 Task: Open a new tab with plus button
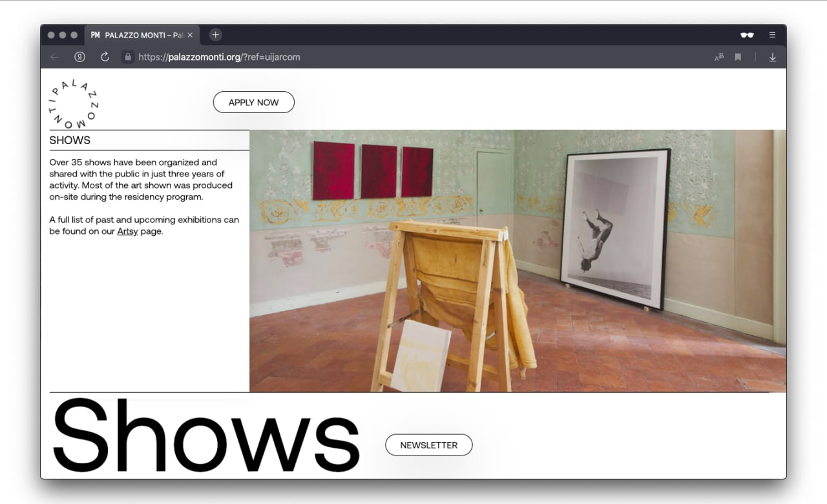(x=216, y=35)
